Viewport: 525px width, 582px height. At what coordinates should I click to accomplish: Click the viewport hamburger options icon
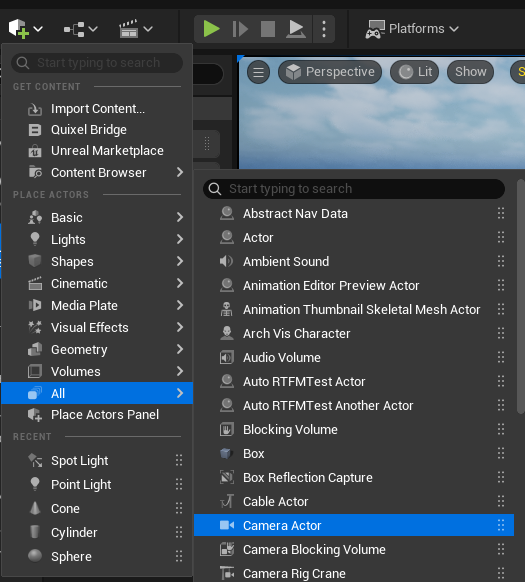click(258, 72)
